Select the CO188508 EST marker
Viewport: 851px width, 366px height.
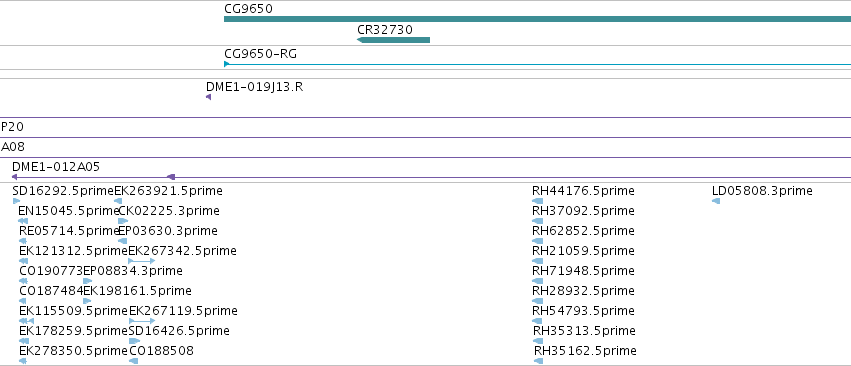tap(134, 361)
